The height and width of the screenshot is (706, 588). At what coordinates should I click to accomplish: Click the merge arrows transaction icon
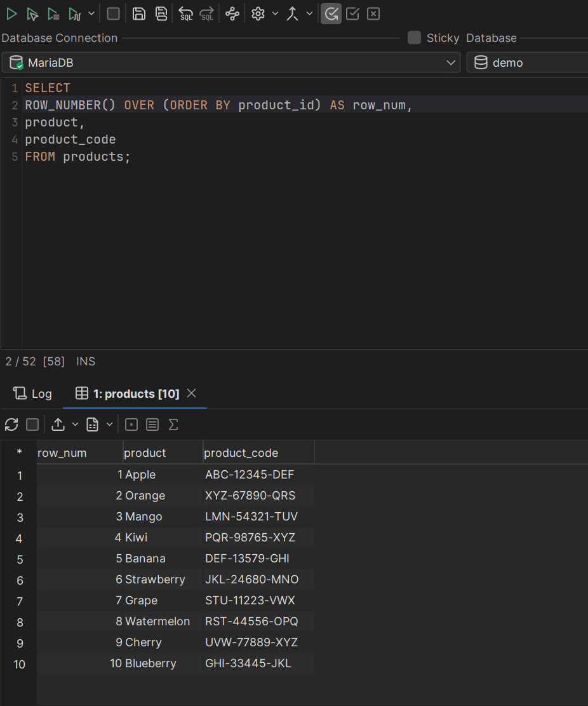(x=293, y=14)
